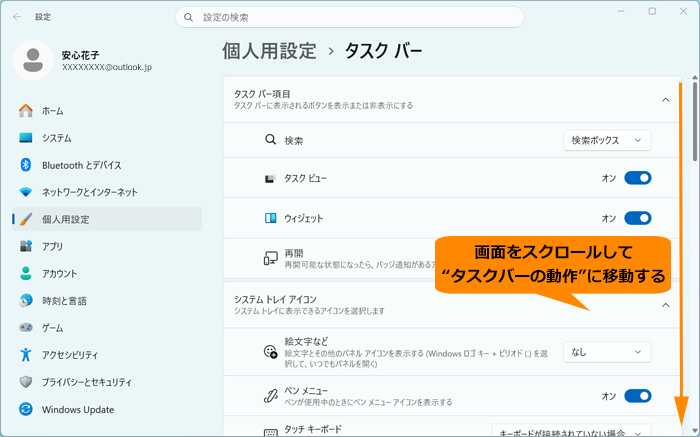The width and height of the screenshot is (700, 437).
Task: Click the アカウント person icon
Action: pyautogui.click(x=26, y=274)
